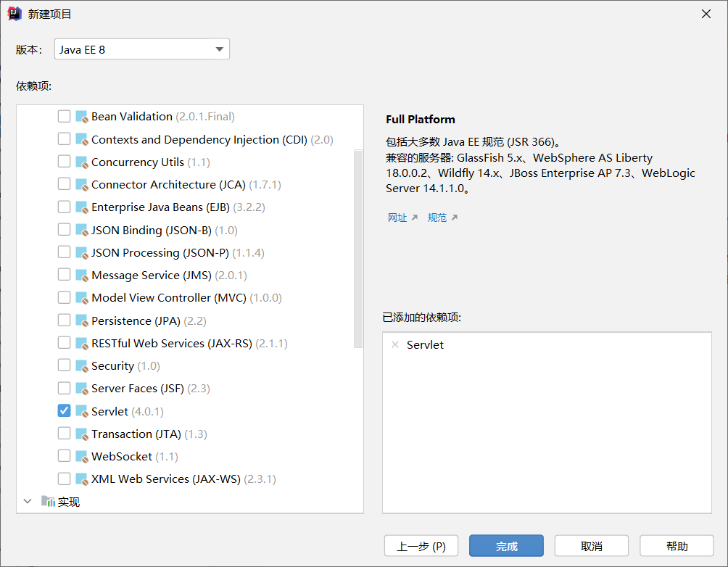
Task: Click the Persistence JPA library icon
Action: tap(82, 320)
